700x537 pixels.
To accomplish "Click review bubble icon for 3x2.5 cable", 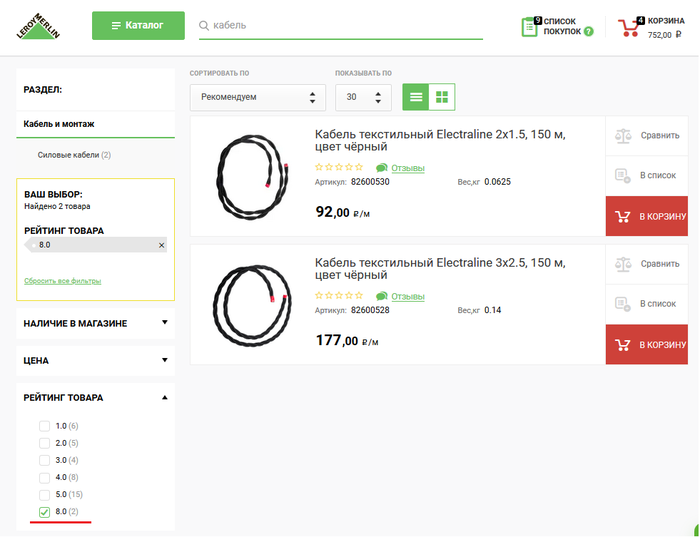I will pyautogui.click(x=381, y=296).
